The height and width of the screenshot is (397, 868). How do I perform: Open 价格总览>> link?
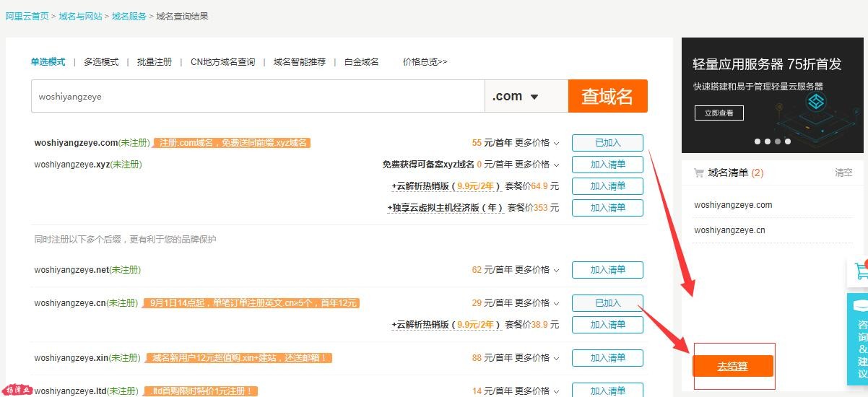425,62
